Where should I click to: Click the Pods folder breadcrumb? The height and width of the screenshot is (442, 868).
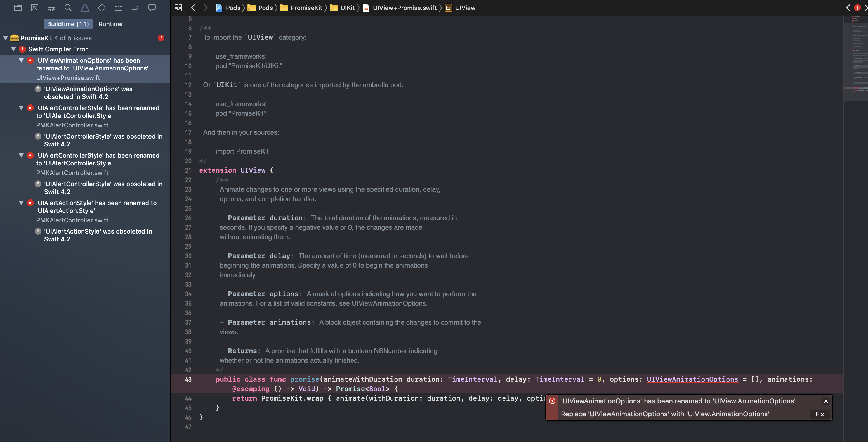pos(260,8)
